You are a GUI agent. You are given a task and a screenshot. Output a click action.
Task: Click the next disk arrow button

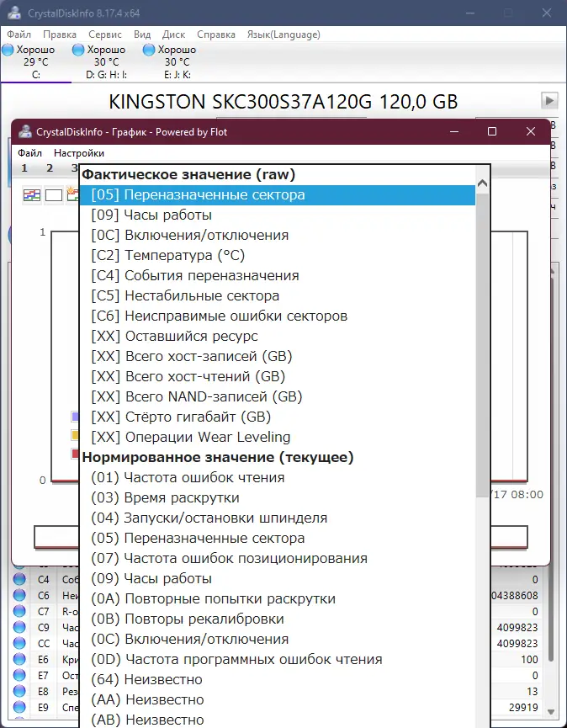pyautogui.click(x=549, y=100)
